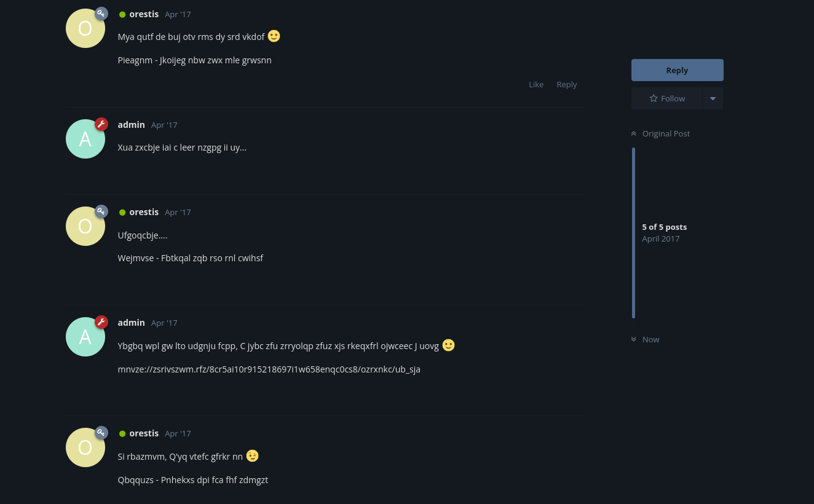Screen dimensions: 814x504
Task: Click the wrench badge on the fourth post avatar
Action: point(101,322)
